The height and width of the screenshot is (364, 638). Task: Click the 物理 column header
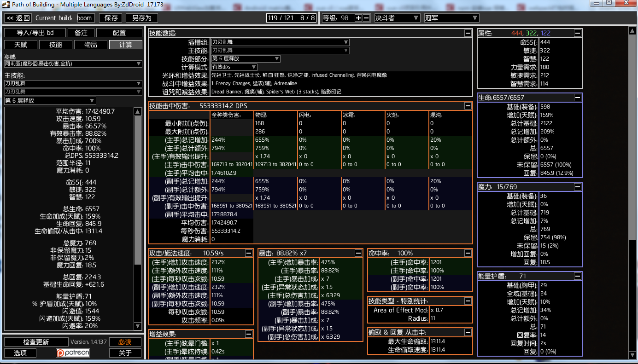262,115
